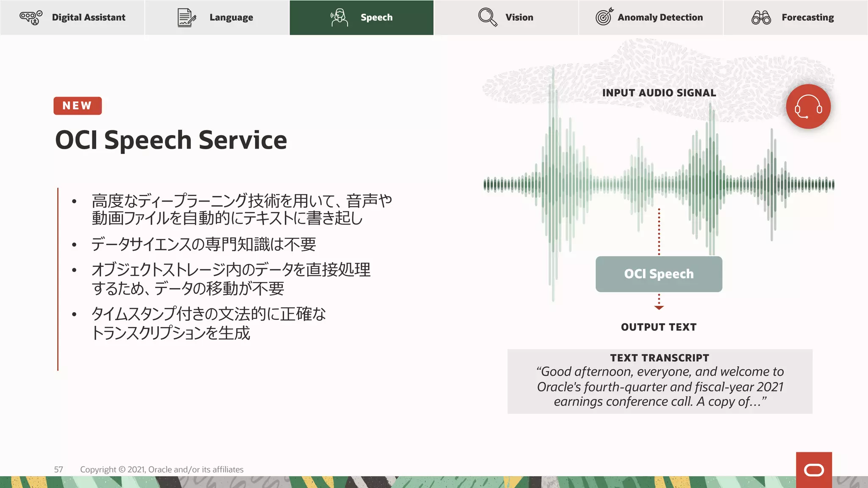Image resolution: width=868 pixels, height=488 pixels.
Task: Click the bullet about オブジェクトストレージ
Action: [231, 279]
